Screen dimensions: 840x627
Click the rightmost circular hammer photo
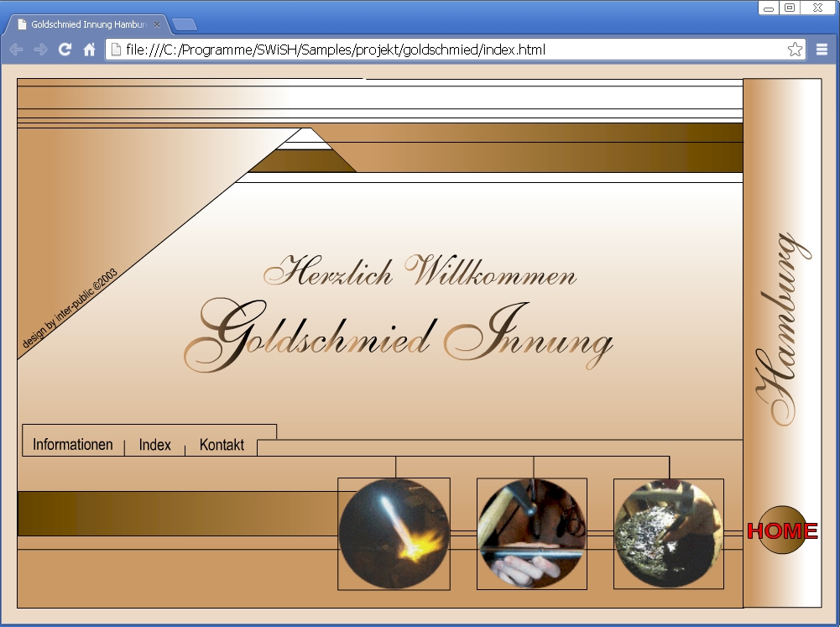pos(668,534)
